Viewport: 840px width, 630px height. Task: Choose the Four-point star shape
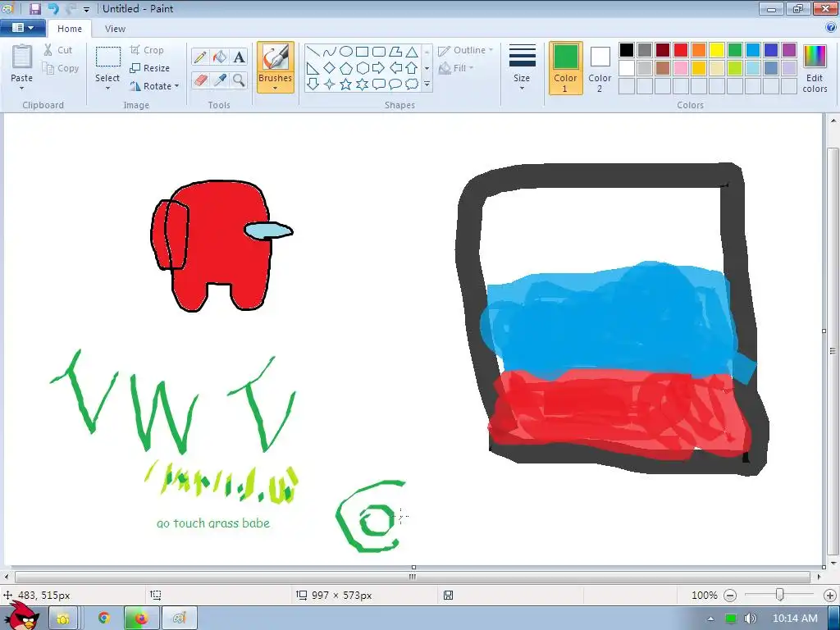pyautogui.click(x=330, y=84)
